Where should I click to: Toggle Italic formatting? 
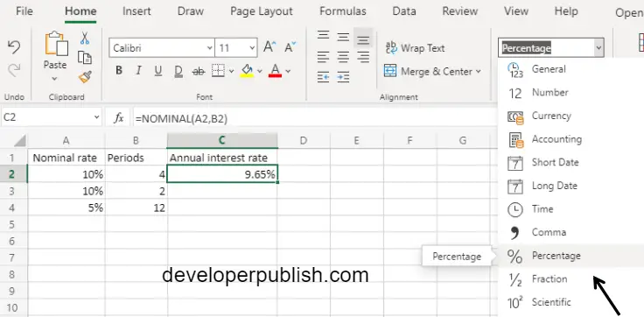(x=138, y=71)
